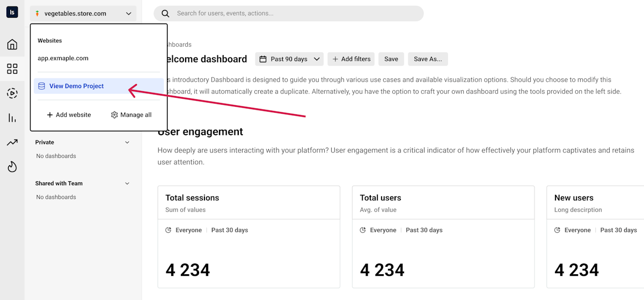This screenshot has height=300, width=644.
Task: Open Dashboards grid icon in sidebar
Action: click(12, 69)
